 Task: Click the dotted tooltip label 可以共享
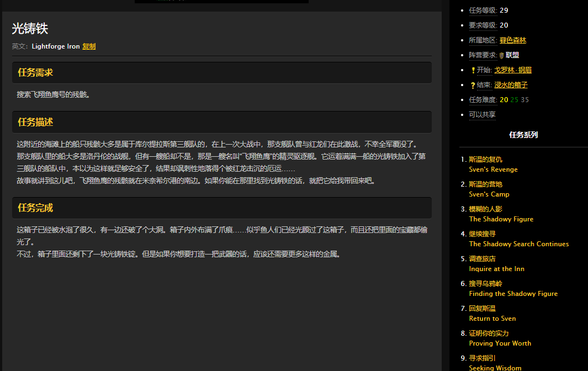tap(482, 114)
